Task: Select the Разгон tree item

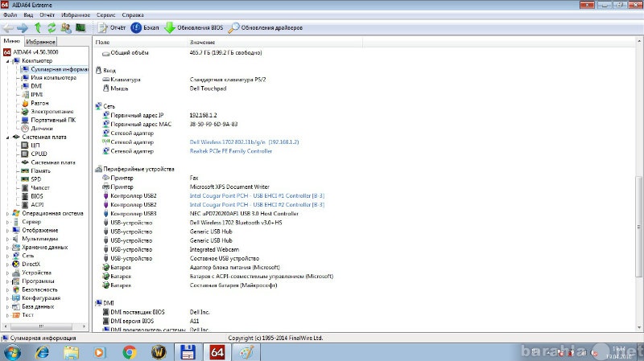Action: point(35,103)
